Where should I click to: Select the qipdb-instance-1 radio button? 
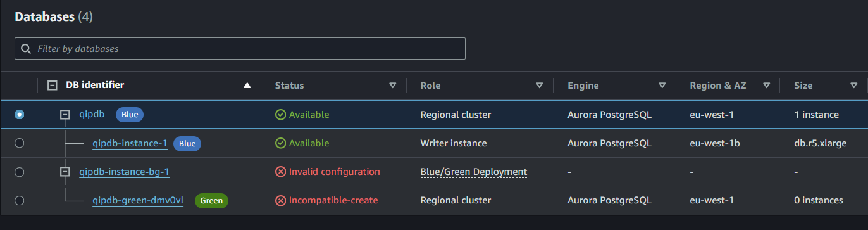click(x=20, y=143)
